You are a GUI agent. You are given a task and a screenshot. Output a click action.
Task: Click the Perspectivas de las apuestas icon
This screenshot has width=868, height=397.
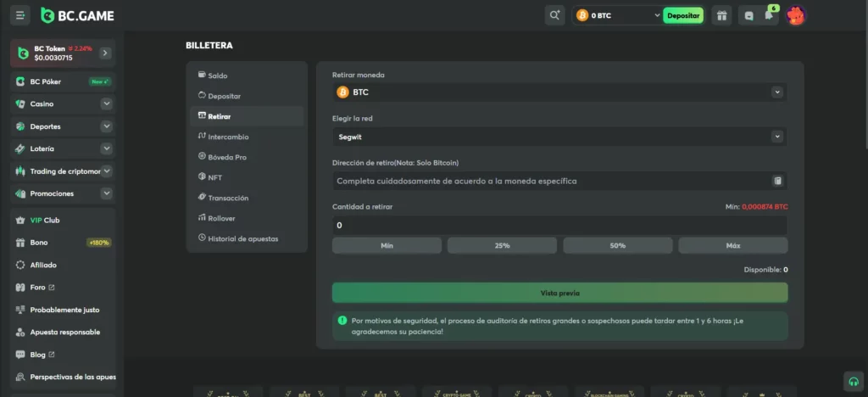20,377
